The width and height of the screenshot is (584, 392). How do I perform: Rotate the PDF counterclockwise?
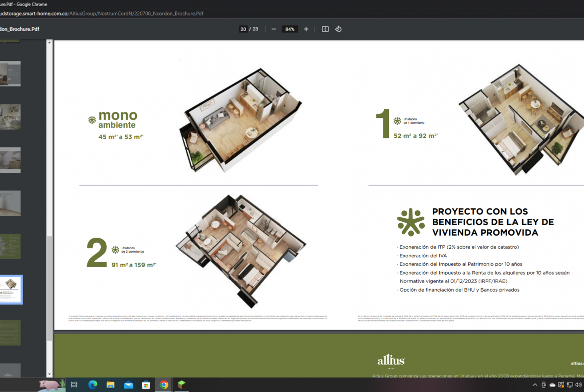[x=338, y=29]
